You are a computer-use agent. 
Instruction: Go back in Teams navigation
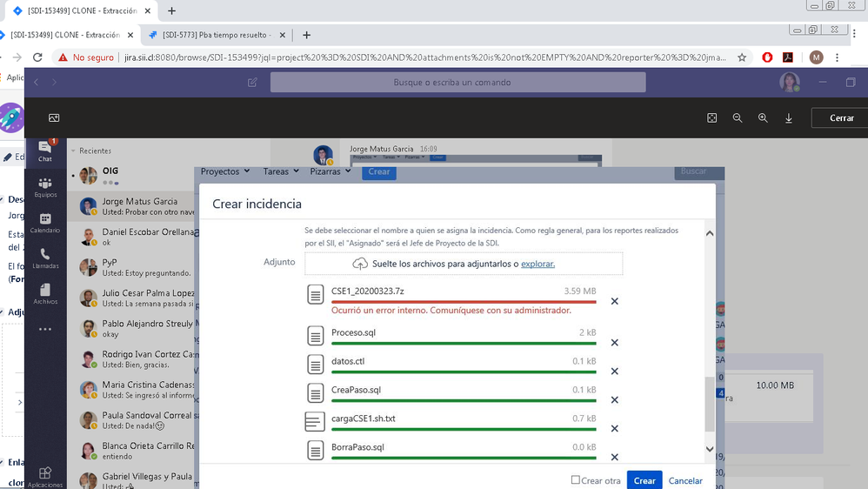pyautogui.click(x=37, y=82)
